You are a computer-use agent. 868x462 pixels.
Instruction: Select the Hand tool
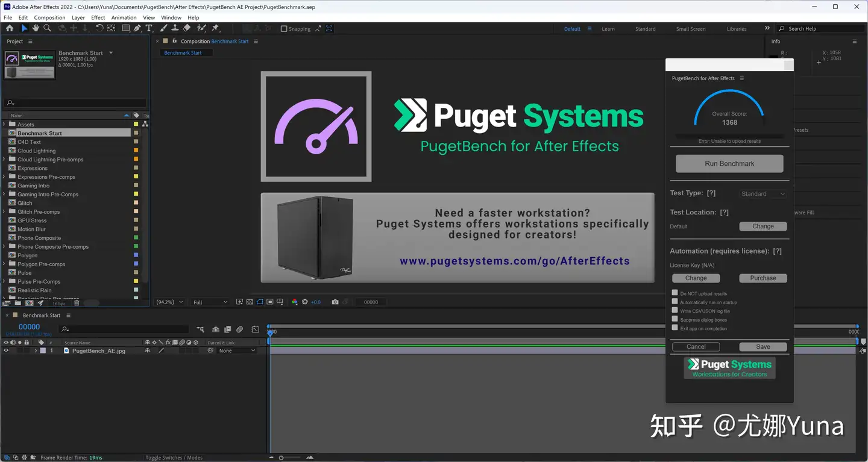coord(36,28)
